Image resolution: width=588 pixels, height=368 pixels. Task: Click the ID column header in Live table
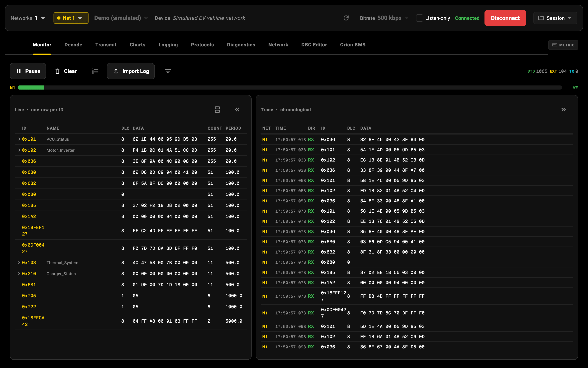(x=24, y=128)
